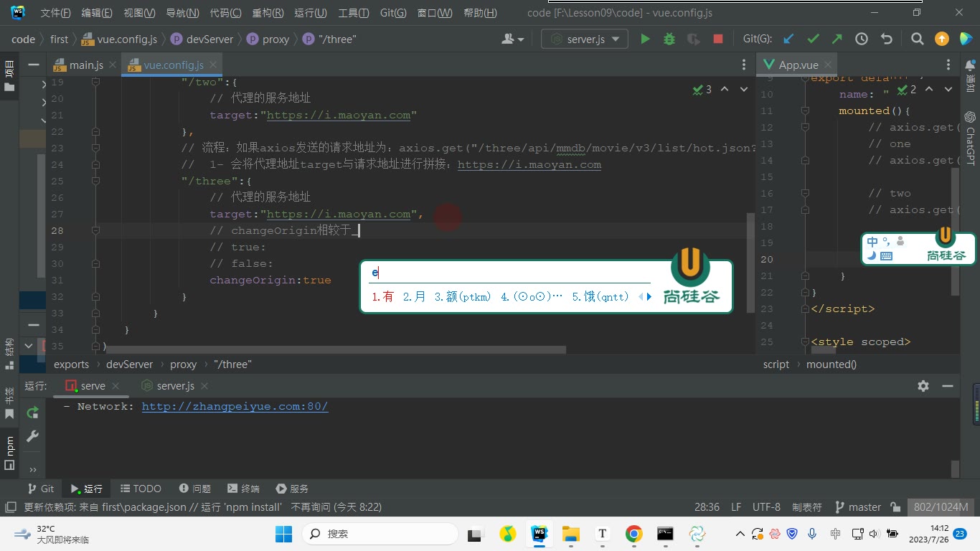Commit changes with the green checkmark icon
The width and height of the screenshot is (980, 551).
coord(813,39)
